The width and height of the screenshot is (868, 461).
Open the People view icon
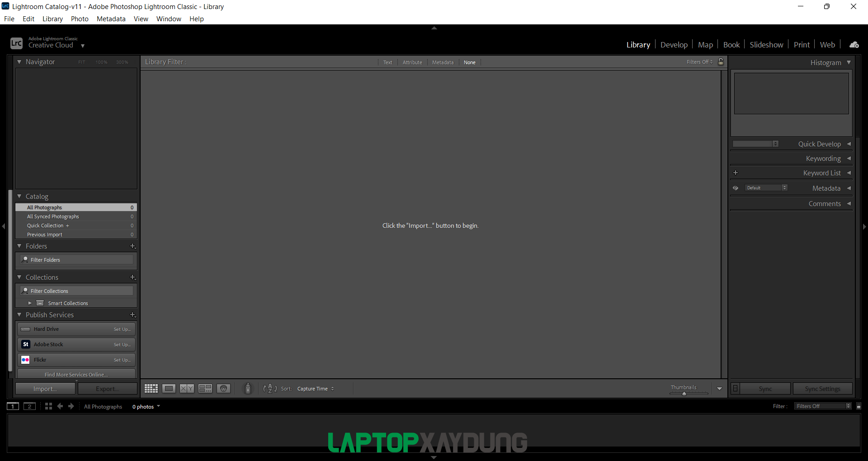223,388
